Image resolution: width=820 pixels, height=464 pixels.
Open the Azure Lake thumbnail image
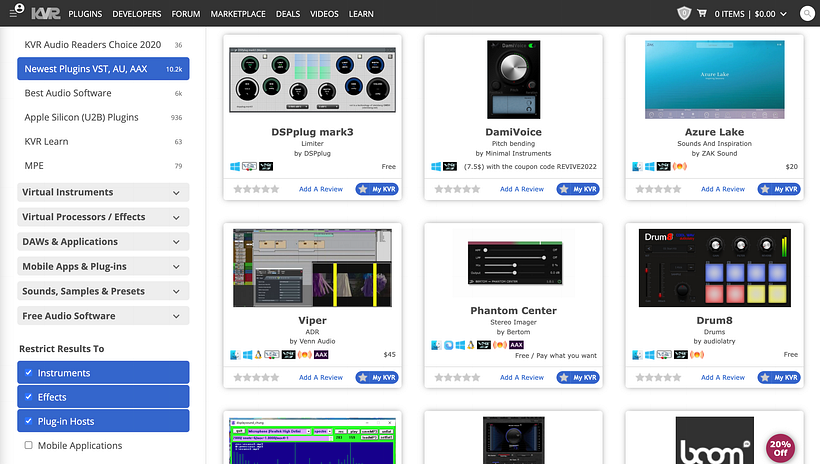[714, 80]
